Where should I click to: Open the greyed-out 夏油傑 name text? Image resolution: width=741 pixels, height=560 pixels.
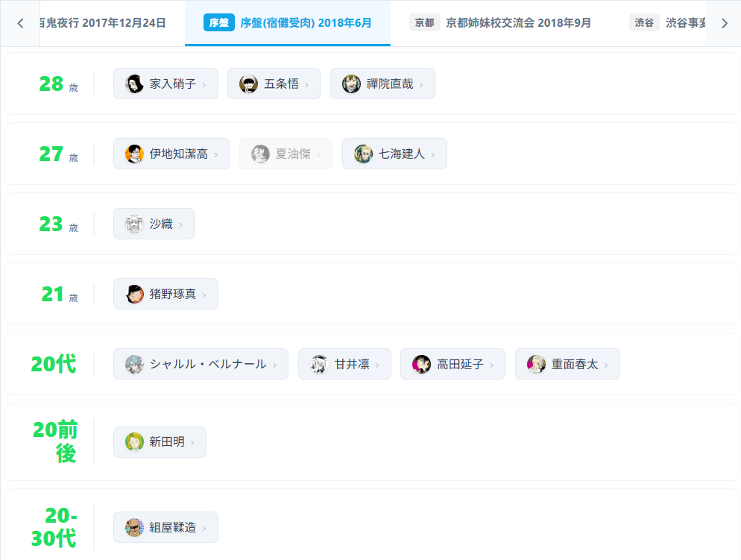tap(293, 154)
